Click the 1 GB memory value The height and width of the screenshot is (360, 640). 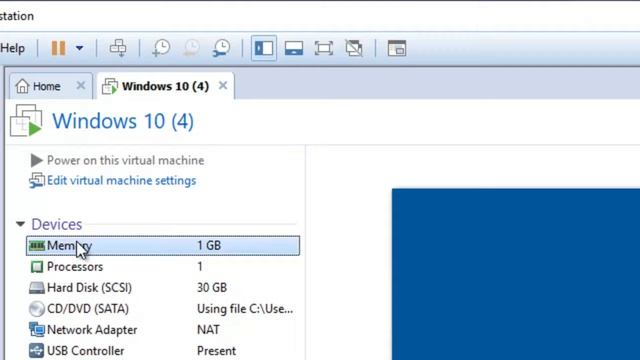coord(209,246)
